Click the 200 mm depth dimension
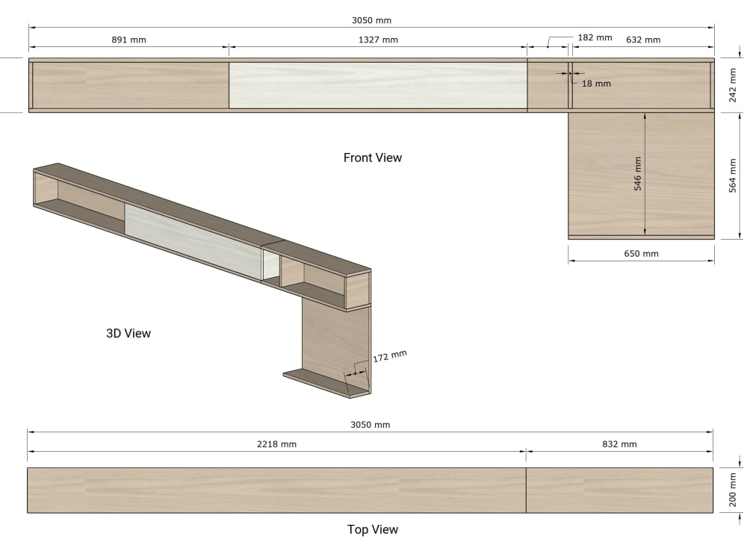The width and height of the screenshot is (747, 560). point(733,490)
